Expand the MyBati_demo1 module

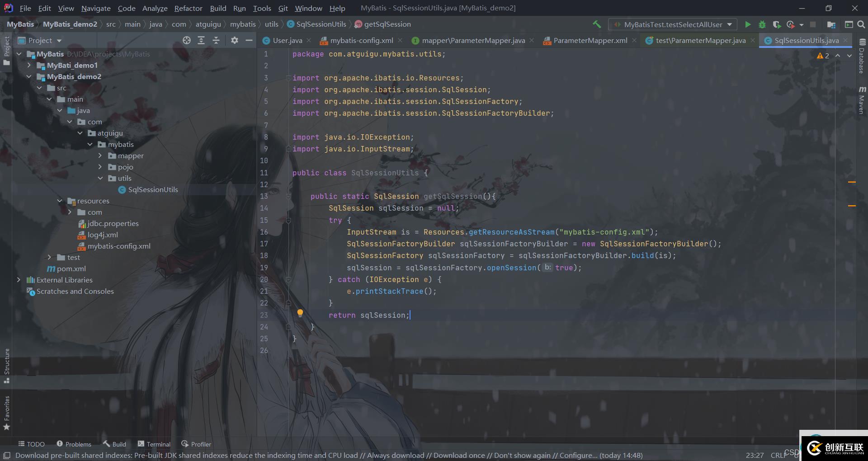click(29, 65)
